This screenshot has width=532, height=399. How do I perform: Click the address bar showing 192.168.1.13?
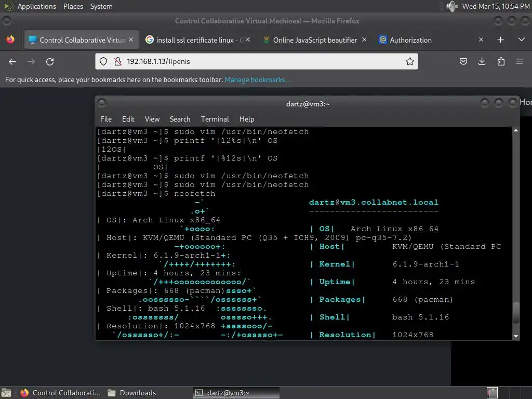coord(256,61)
